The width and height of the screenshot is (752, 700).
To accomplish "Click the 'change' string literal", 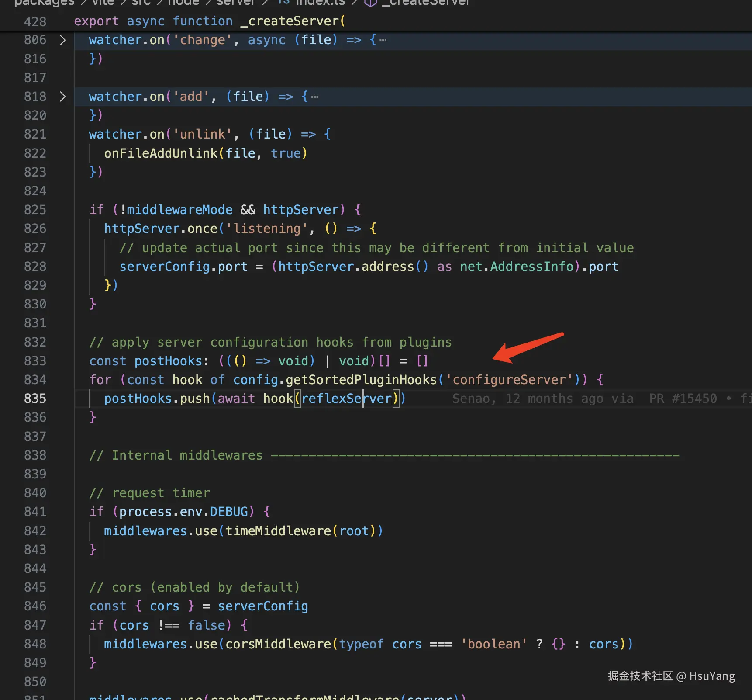I will pos(203,40).
